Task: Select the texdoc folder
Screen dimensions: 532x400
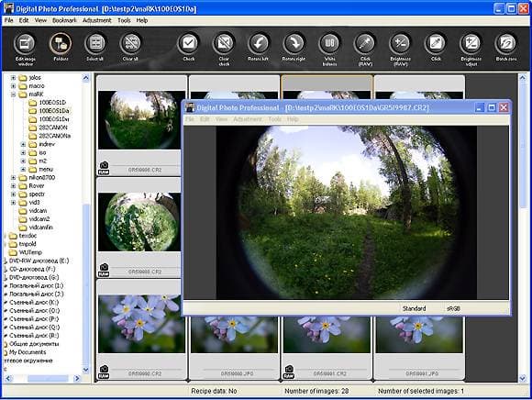Action: point(28,236)
